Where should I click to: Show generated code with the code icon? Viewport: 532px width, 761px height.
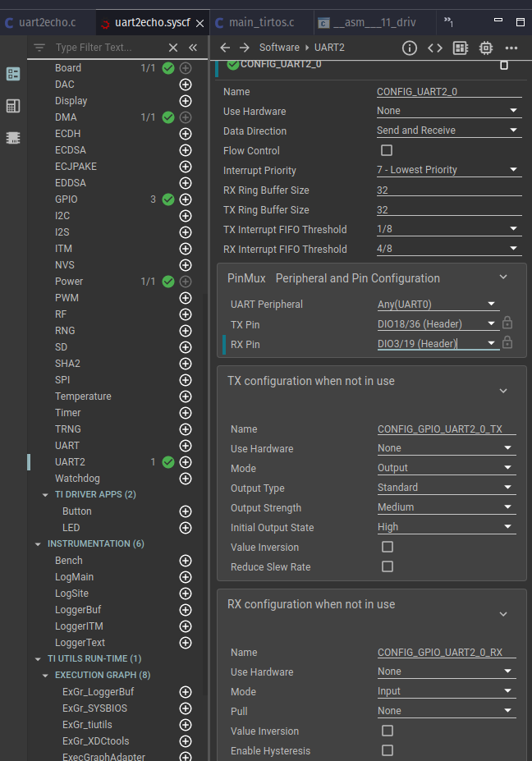[434, 48]
